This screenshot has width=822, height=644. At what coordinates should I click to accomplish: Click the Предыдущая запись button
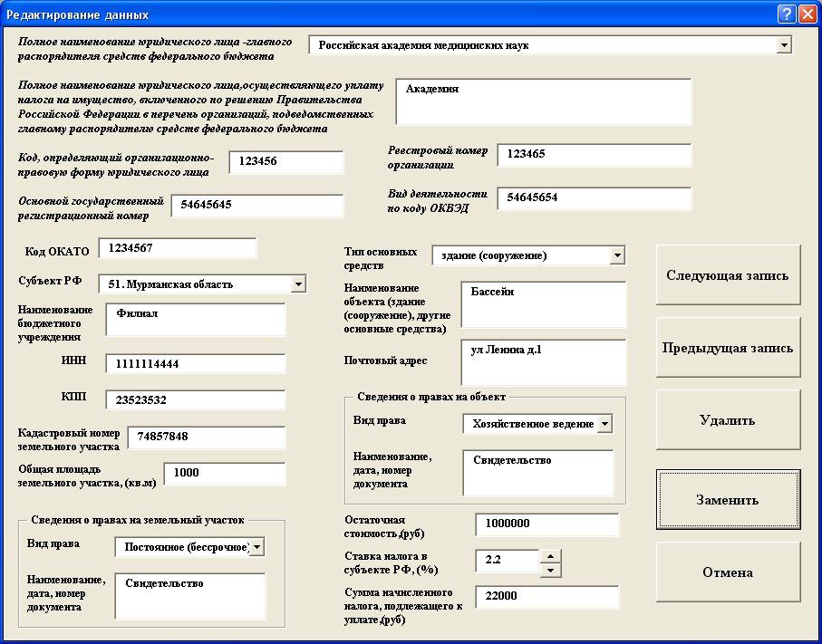click(x=728, y=348)
